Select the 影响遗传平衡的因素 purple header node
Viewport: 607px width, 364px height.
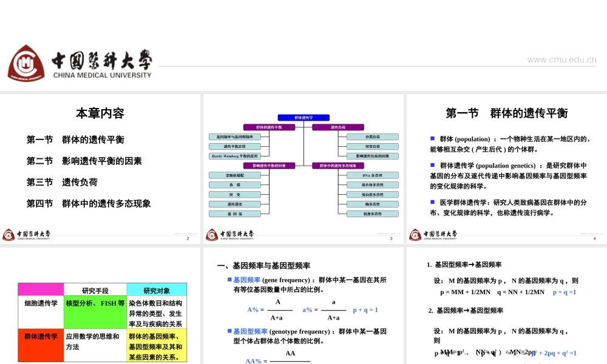click(x=270, y=166)
